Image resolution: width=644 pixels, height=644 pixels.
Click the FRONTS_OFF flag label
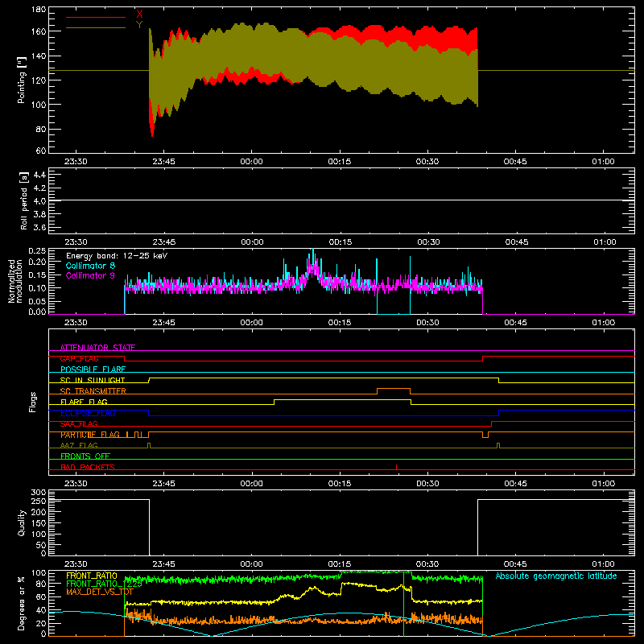(85, 456)
